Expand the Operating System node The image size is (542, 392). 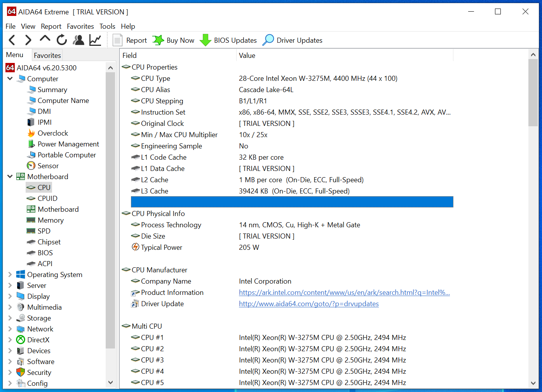[10, 274]
